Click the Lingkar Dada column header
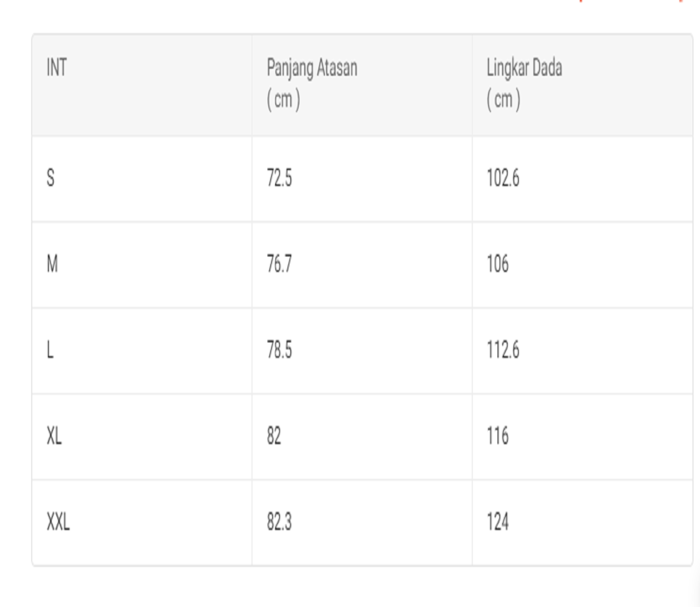Image resolution: width=700 pixels, height=607 pixels. (x=524, y=68)
